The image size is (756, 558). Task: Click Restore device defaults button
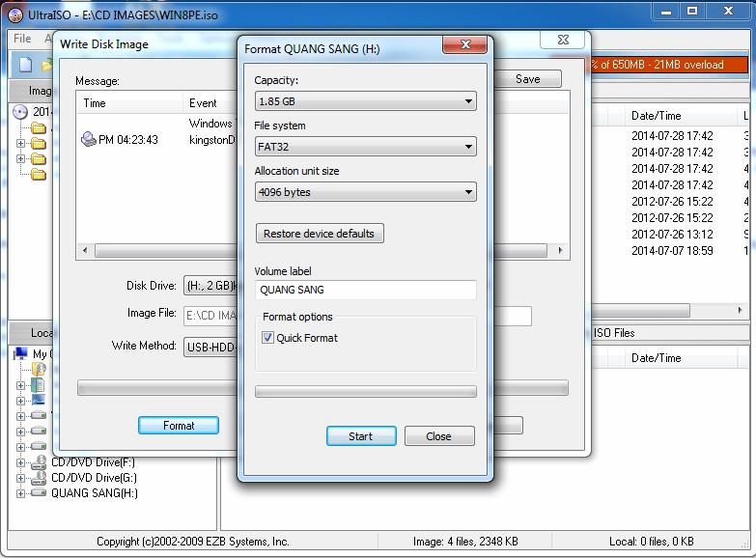pyautogui.click(x=320, y=234)
